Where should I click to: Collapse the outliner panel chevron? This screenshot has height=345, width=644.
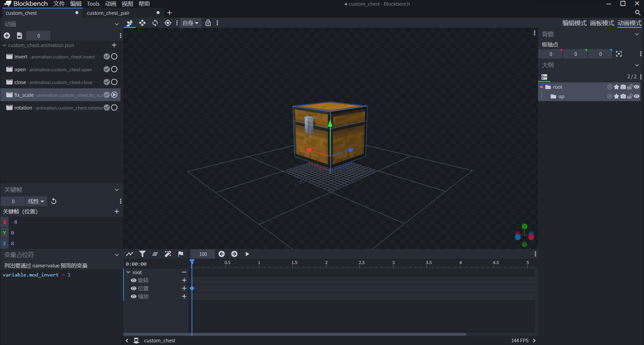pyautogui.click(x=637, y=65)
